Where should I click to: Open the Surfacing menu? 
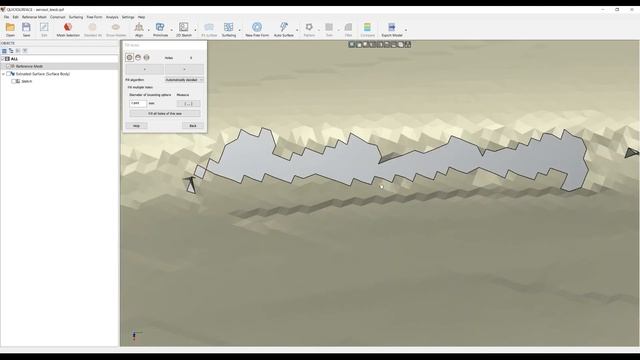click(x=76, y=17)
